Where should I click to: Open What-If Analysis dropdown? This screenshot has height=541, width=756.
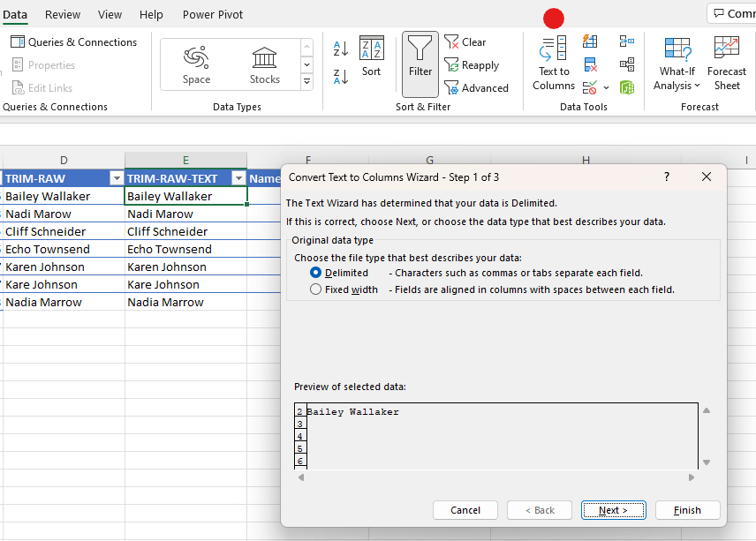click(x=677, y=64)
